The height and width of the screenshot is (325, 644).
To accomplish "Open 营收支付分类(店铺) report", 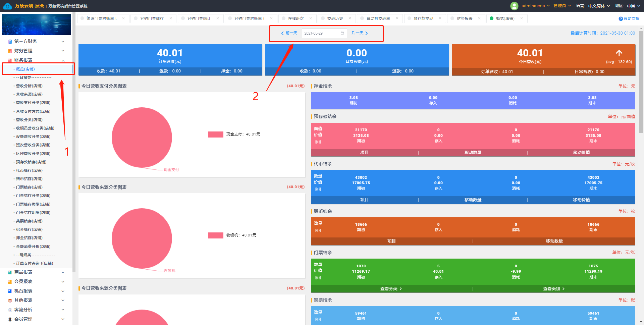I will pyautogui.click(x=33, y=103).
